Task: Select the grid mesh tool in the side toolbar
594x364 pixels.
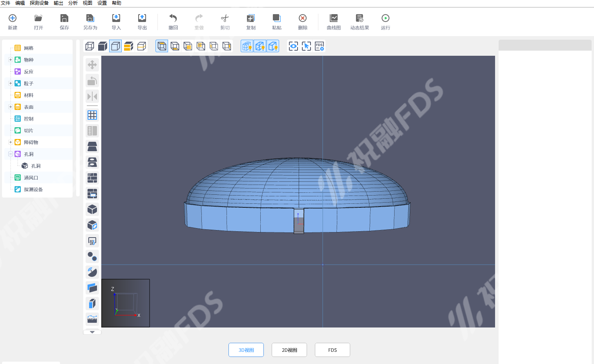Action: [92, 115]
